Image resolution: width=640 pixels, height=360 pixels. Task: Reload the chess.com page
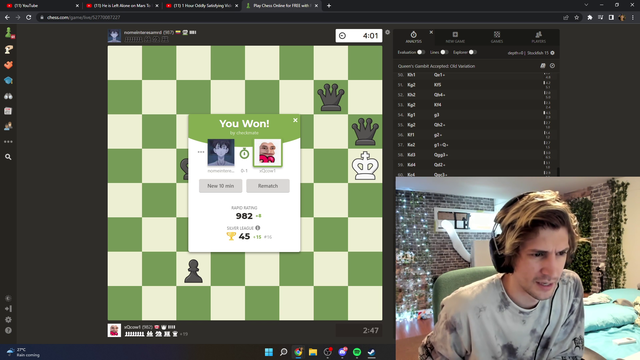pos(29,18)
